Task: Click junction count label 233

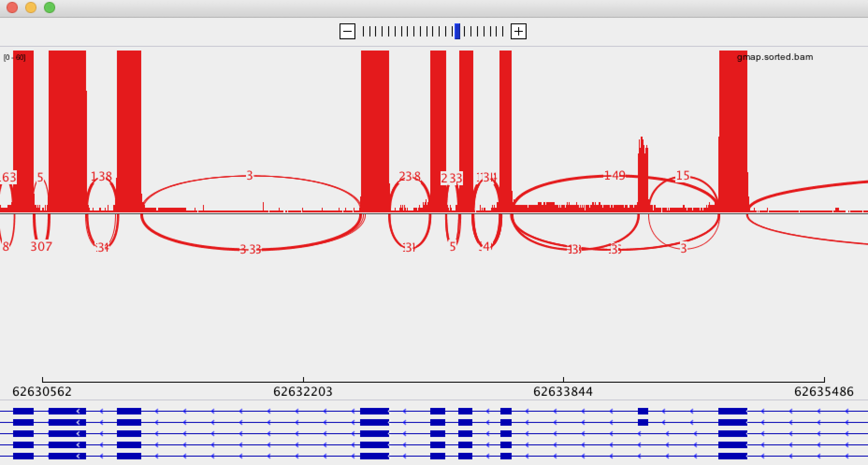Action: click(x=452, y=178)
